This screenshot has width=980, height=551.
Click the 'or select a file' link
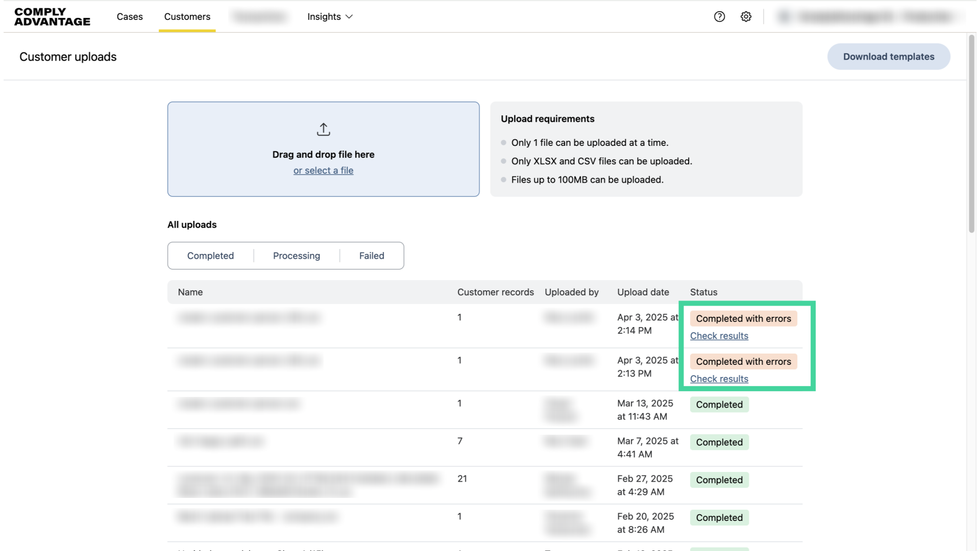click(x=323, y=170)
